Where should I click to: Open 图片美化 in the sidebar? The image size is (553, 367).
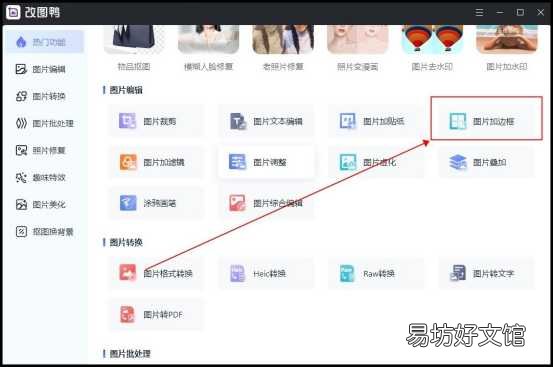45,204
